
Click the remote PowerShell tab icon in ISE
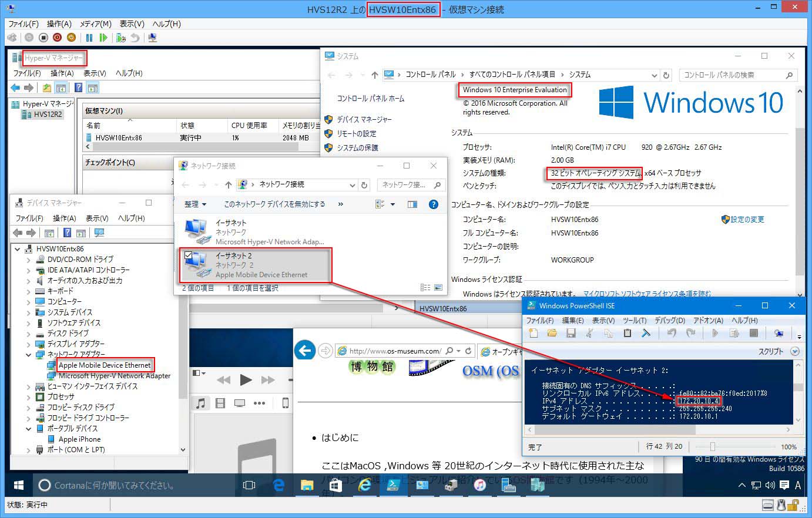click(779, 333)
